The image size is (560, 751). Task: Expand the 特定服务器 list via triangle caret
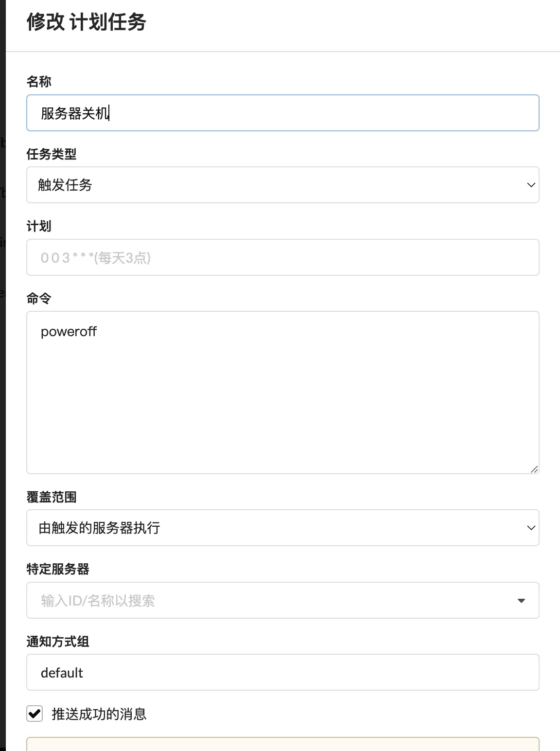pyautogui.click(x=522, y=601)
